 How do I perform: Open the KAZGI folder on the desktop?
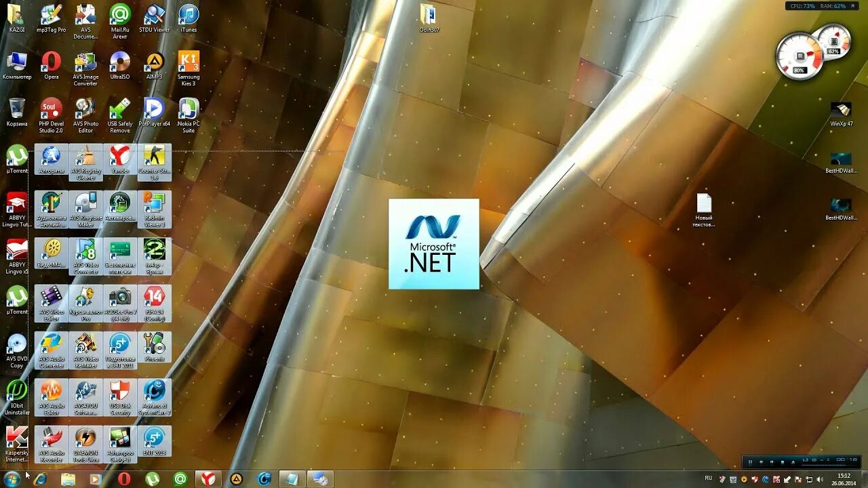(16, 18)
